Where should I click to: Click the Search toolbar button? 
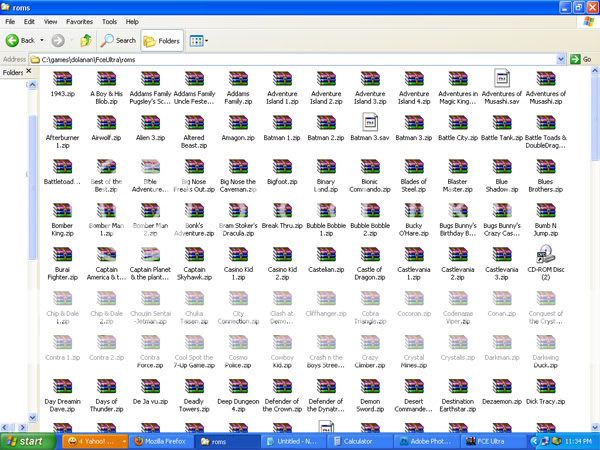click(x=118, y=40)
